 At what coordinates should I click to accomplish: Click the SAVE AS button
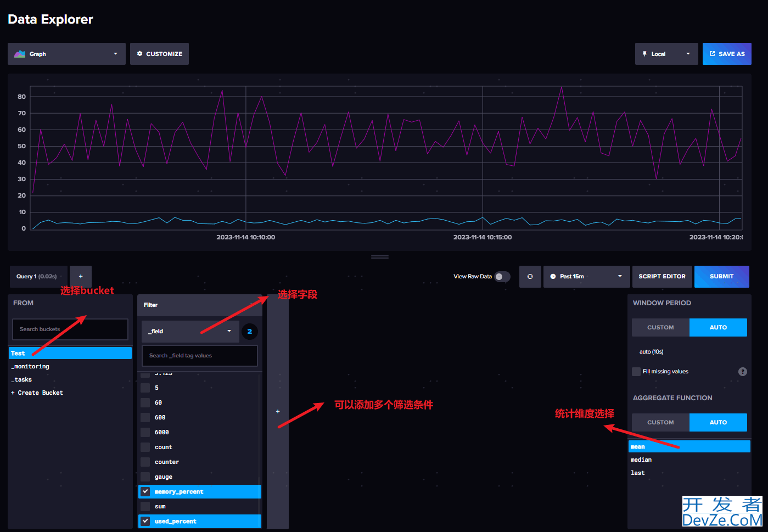727,54
